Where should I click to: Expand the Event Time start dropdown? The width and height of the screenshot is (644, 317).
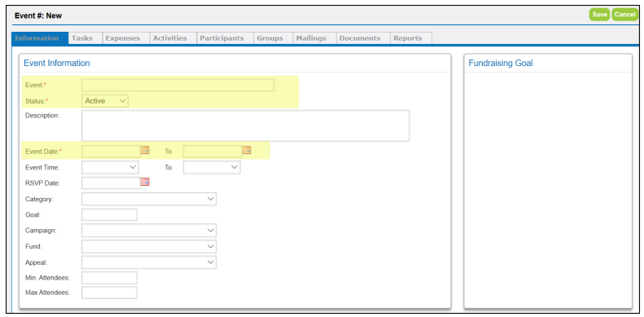pos(110,167)
